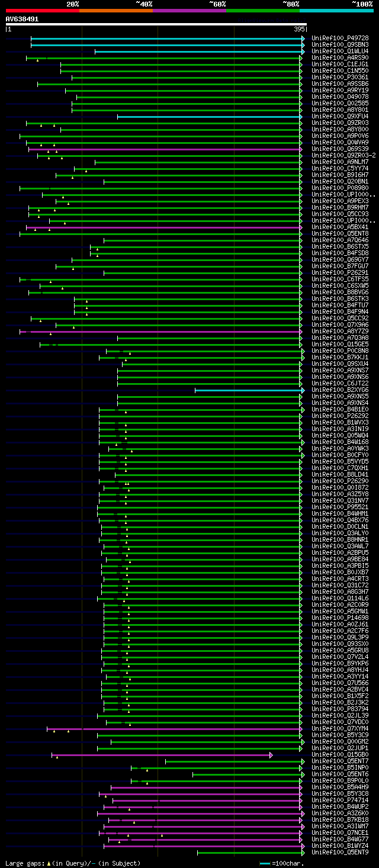Select hit label UniRef100_Q5ENT6
Image resolution: width=379 pixels, height=868 pixels.
[x=340, y=774]
